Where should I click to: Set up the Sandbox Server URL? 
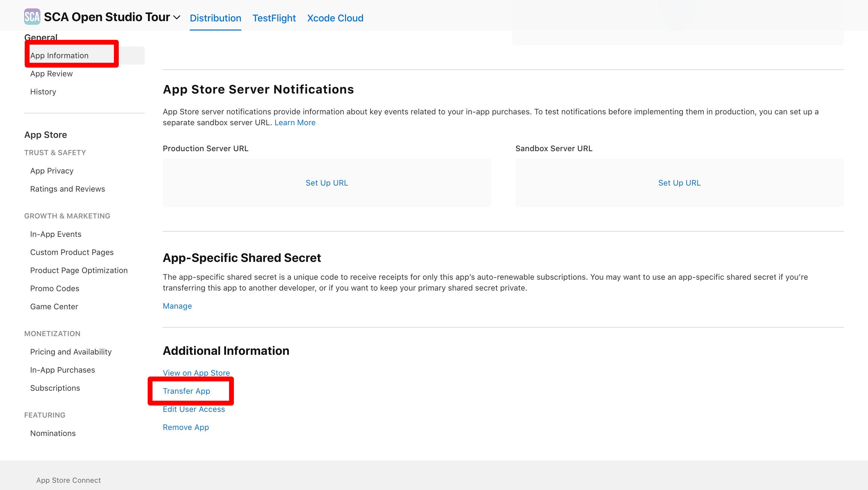[679, 183]
